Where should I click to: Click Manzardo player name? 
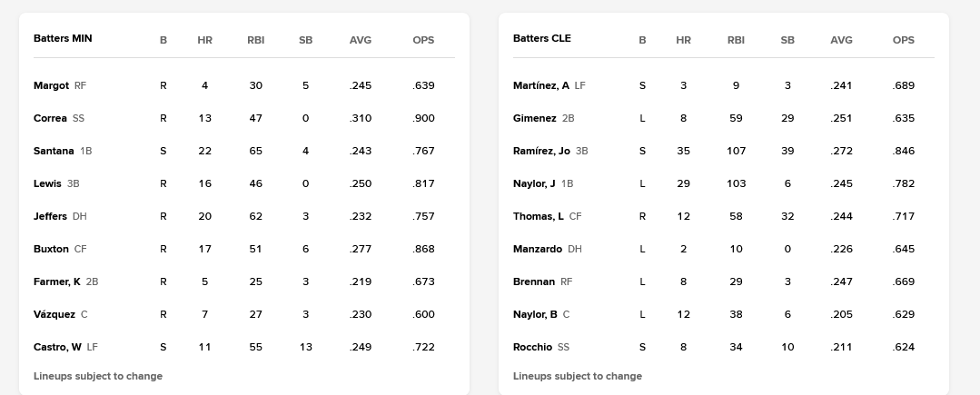pyautogui.click(x=538, y=249)
